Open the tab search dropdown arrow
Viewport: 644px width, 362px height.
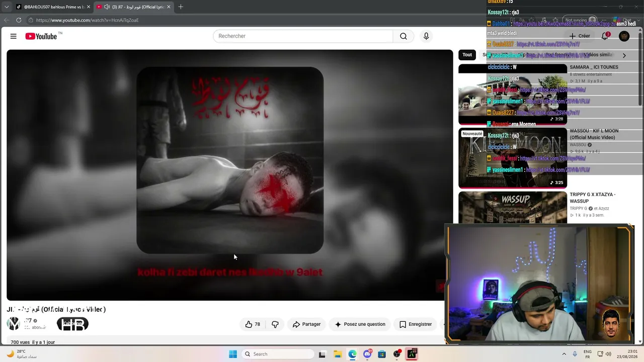(x=7, y=7)
